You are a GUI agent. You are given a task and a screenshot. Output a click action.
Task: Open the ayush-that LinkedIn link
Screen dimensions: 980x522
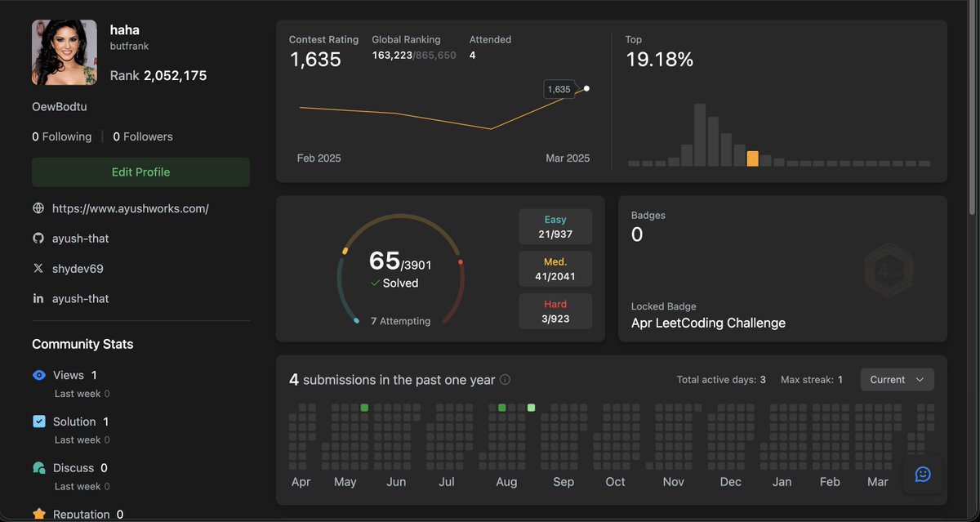[x=81, y=299]
